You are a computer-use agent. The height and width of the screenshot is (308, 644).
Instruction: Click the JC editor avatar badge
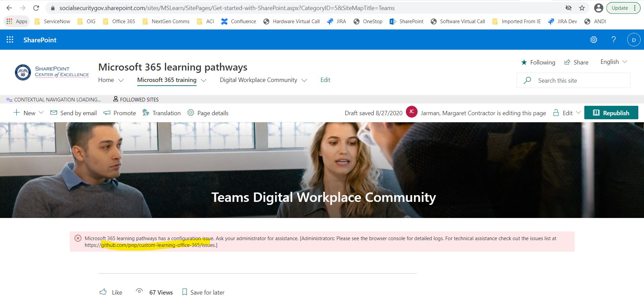tap(412, 113)
